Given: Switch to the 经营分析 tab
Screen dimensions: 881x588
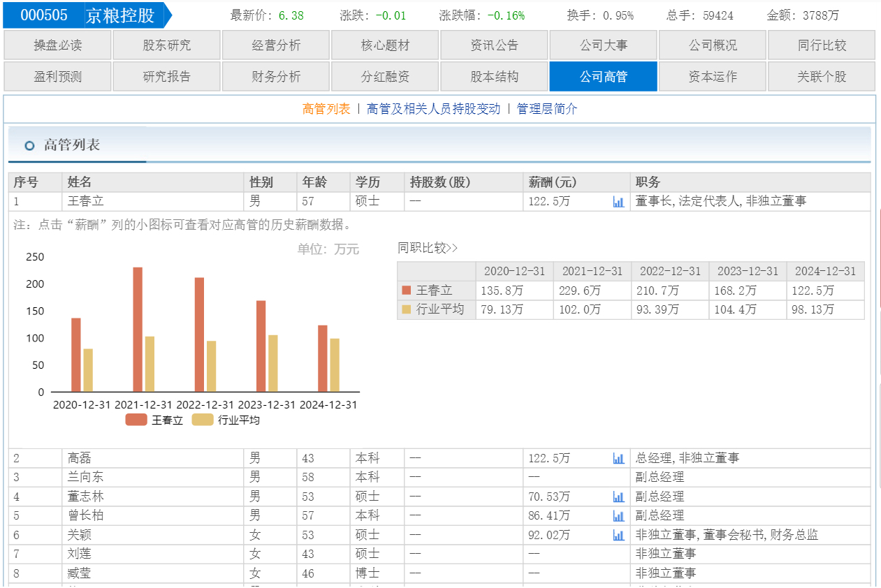Looking at the screenshot, I should tap(276, 45).
